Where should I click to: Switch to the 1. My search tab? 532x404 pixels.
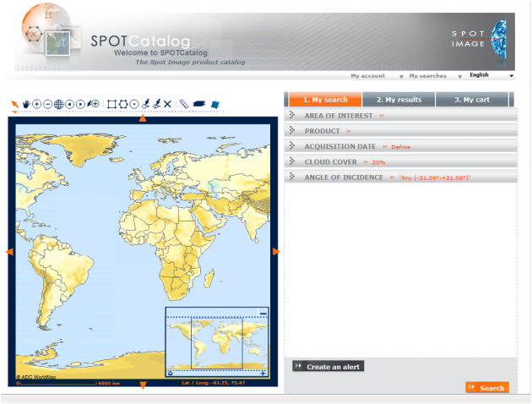(x=325, y=100)
